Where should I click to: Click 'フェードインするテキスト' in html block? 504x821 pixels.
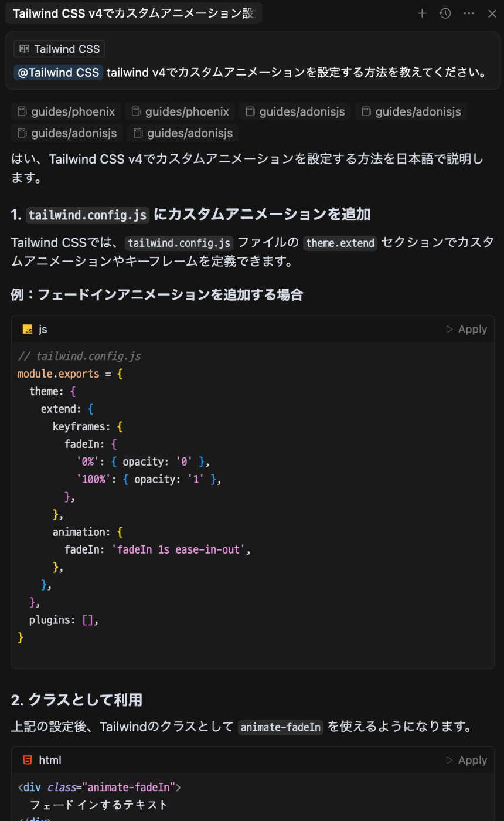click(x=98, y=805)
